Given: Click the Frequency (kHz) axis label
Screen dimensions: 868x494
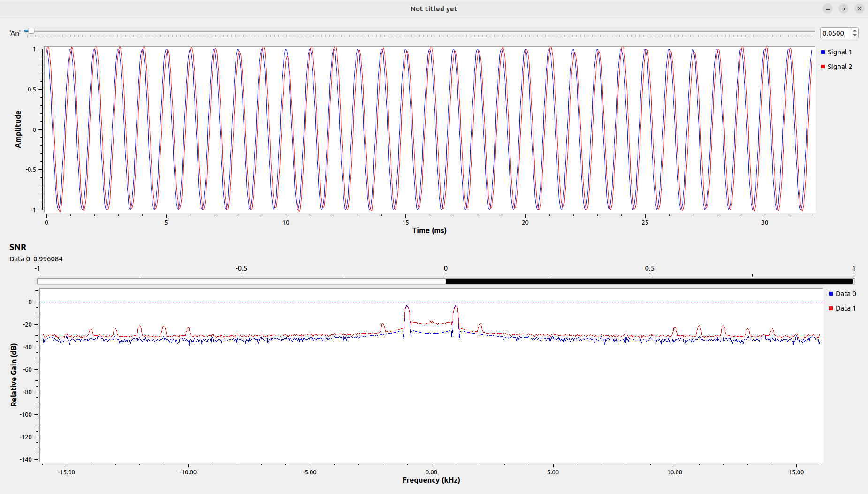Looking at the screenshot, I should click(x=431, y=480).
